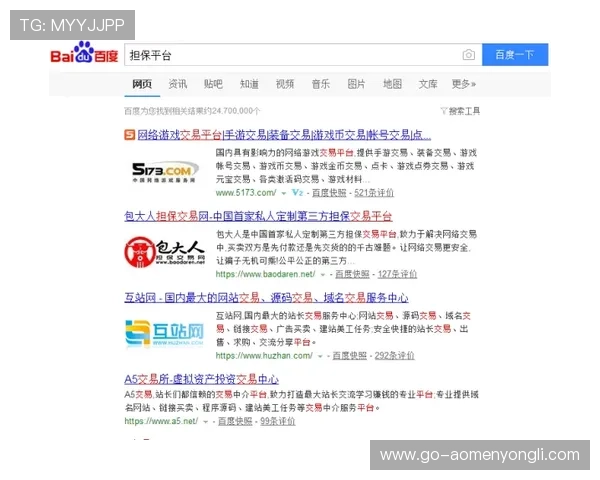
Task: Open the 互站网 result title
Action: (x=266, y=298)
